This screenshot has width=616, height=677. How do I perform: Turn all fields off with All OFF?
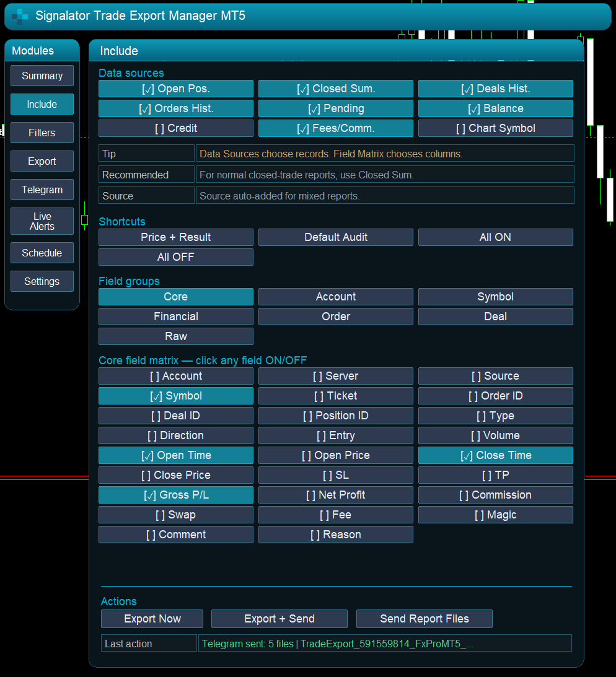pyautogui.click(x=176, y=257)
